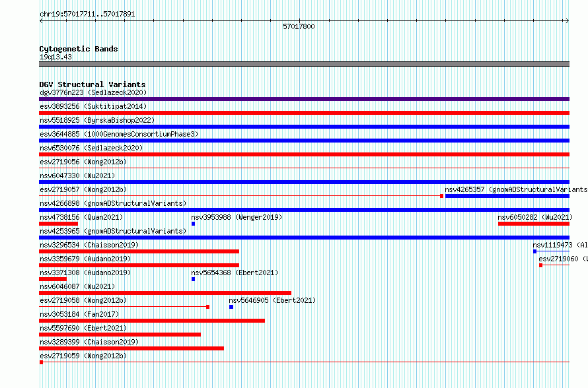
Task: Select the esv3893256 (Suktitipat2014) red bar
Action: 304,113
